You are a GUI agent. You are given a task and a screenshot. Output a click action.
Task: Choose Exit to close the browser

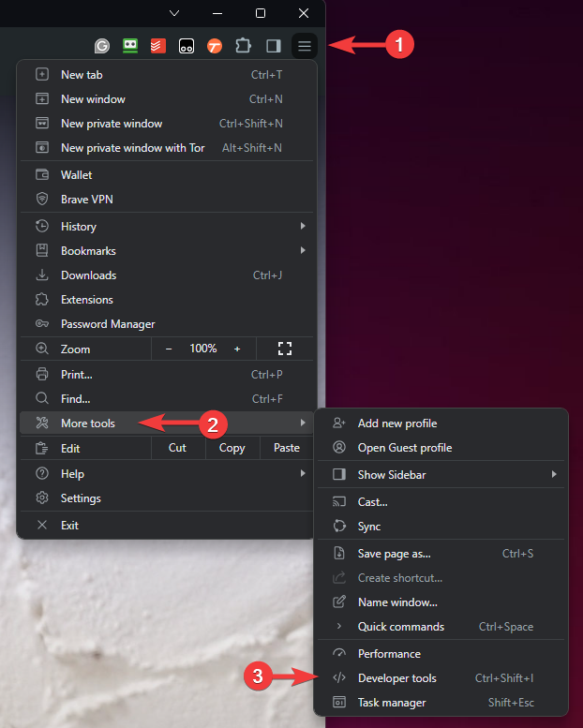tap(167, 525)
